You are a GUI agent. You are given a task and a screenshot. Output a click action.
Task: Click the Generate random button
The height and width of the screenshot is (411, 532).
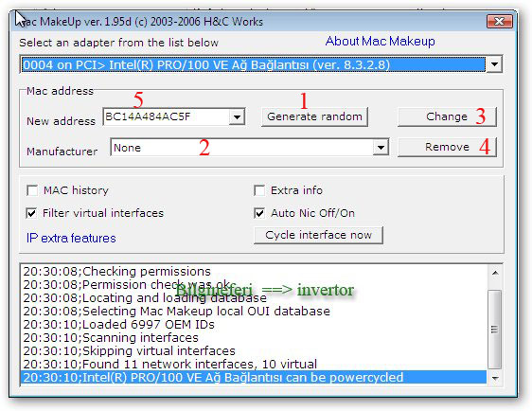click(314, 117)
